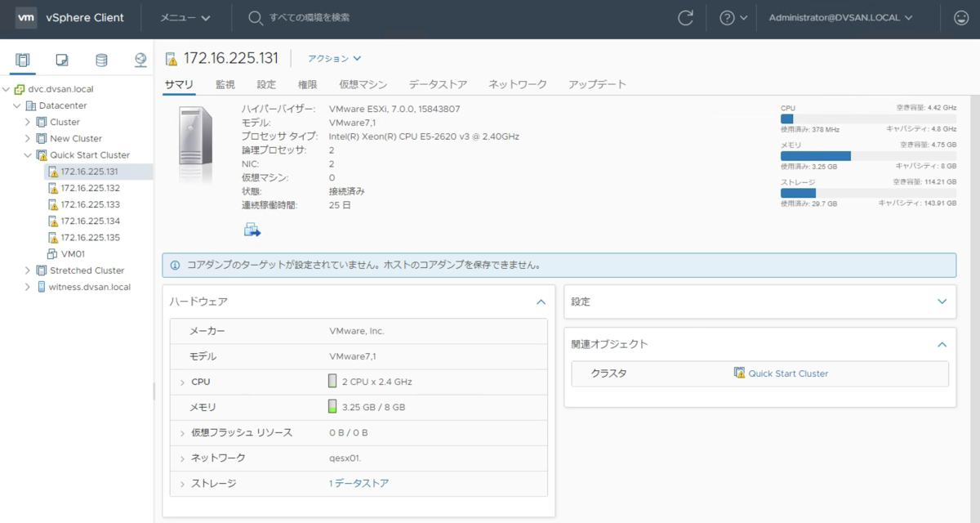Image resolution: width=980 pixels, height=523 pixels.
Task: Open the 1 データストア link
Action: 359,484
